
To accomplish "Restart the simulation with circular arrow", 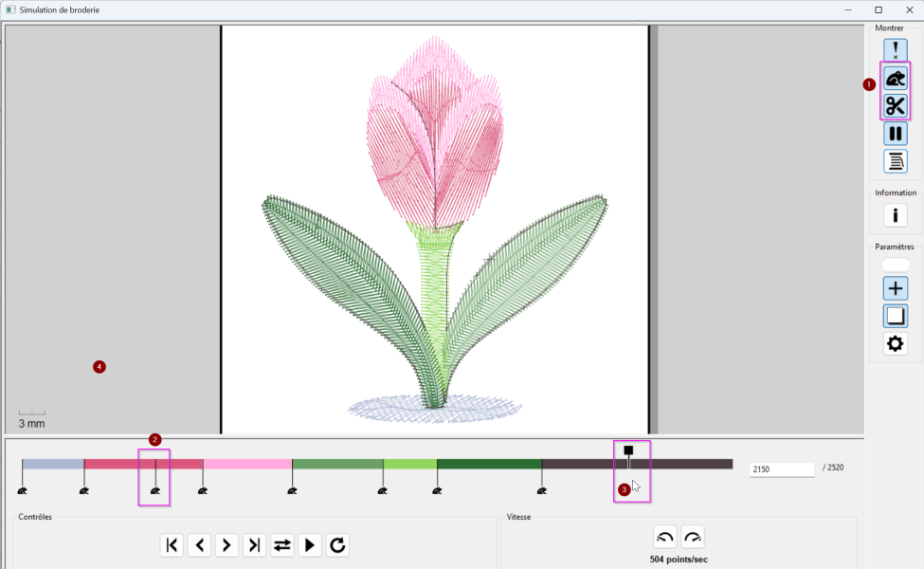I will (337, 545).
